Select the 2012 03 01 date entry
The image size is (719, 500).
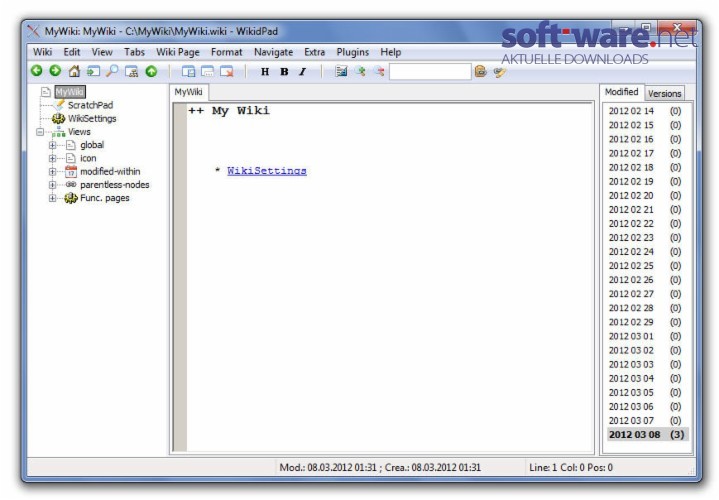click(645, 336)
